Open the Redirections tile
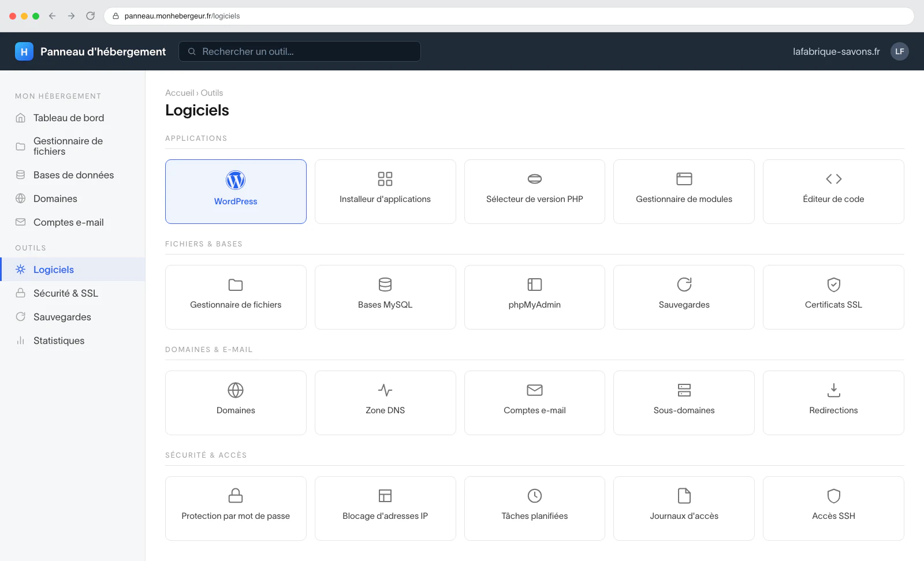Screen dimensions: 924x561 point(833,403)
